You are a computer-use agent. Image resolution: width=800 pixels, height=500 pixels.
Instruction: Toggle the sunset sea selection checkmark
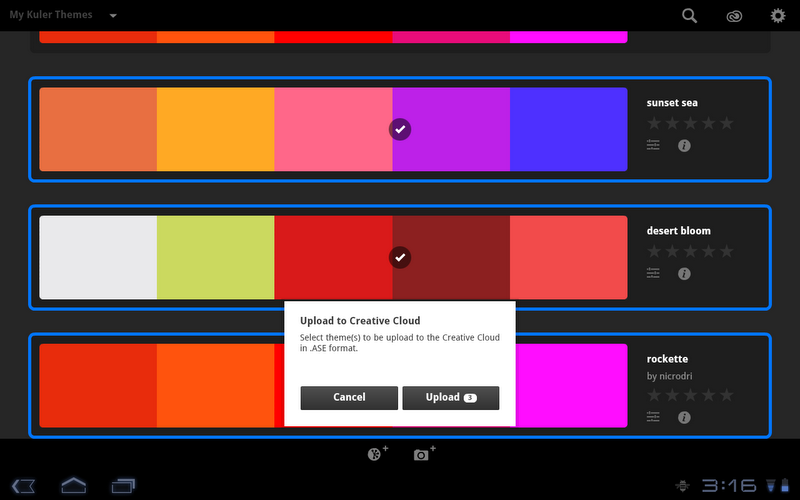point(400,129)
